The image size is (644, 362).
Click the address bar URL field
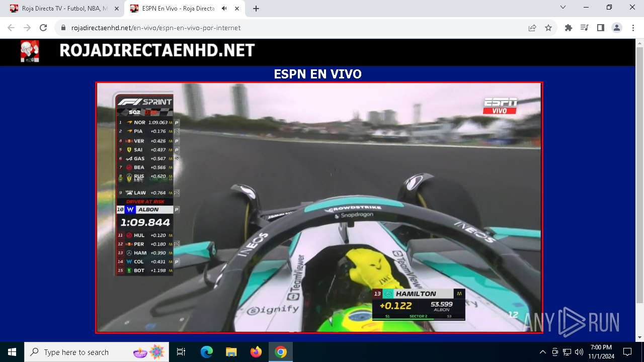pyautogui.click(x=292, y=28)
